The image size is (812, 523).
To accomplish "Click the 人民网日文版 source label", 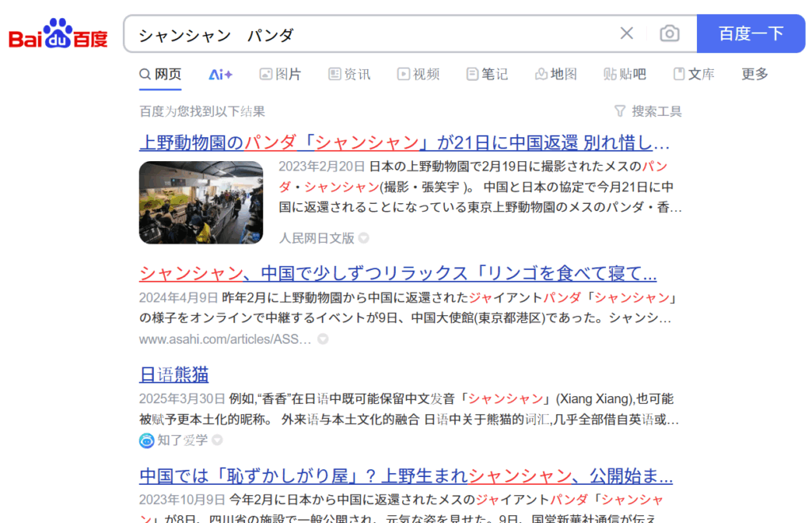I will pyautogui.click(x=316, y=238).
